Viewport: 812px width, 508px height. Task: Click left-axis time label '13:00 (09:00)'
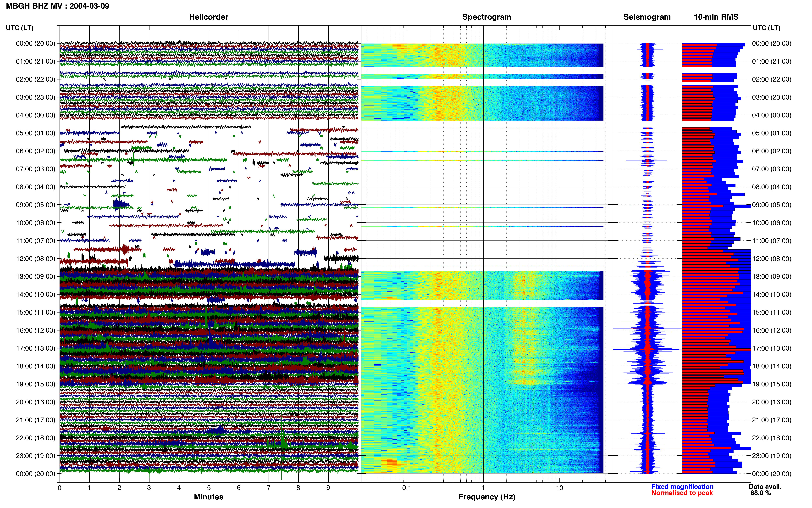(36, 277)
